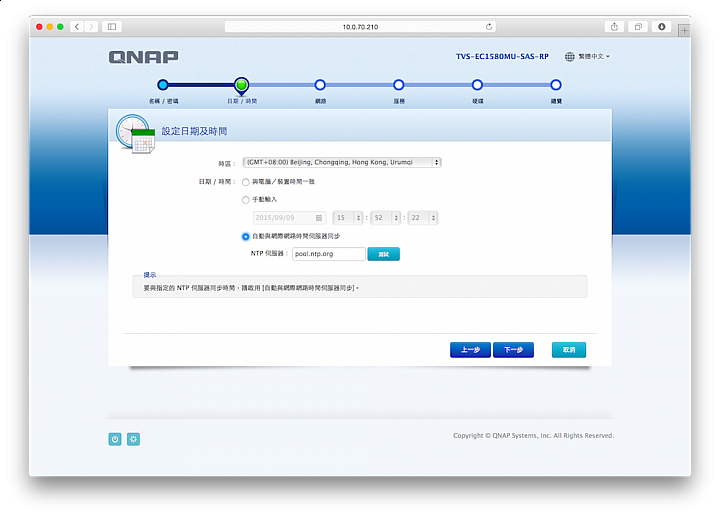Click the 下一步 next button
The image size is (720, 518).
513,350
